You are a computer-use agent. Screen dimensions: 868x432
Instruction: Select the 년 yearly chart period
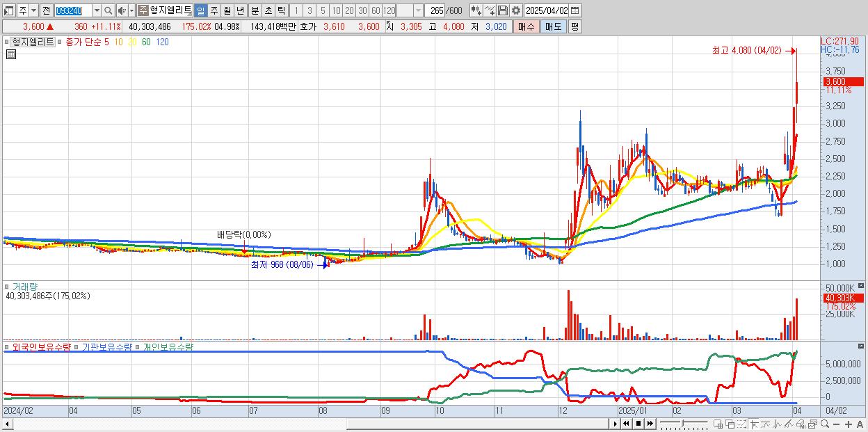pos(240,10)
